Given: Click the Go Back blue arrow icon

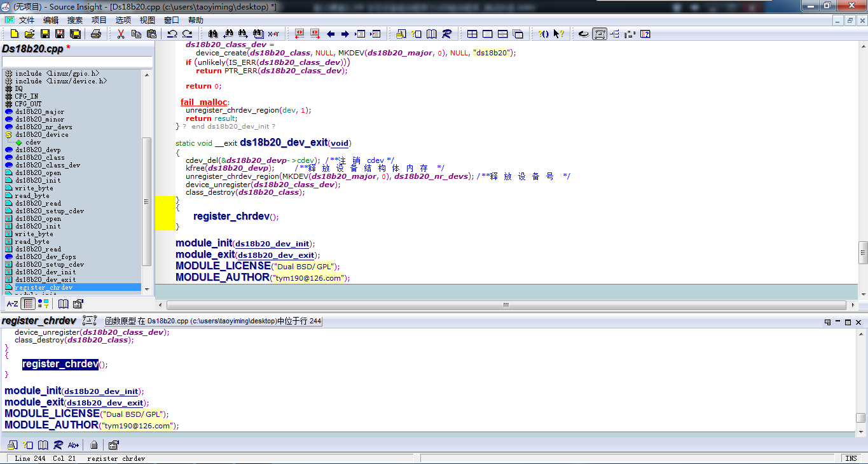Looking at the screenshot, I should pos(331,34).
